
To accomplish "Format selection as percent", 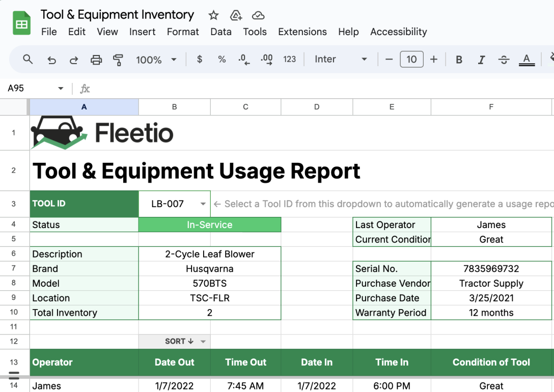I will 222,60.
